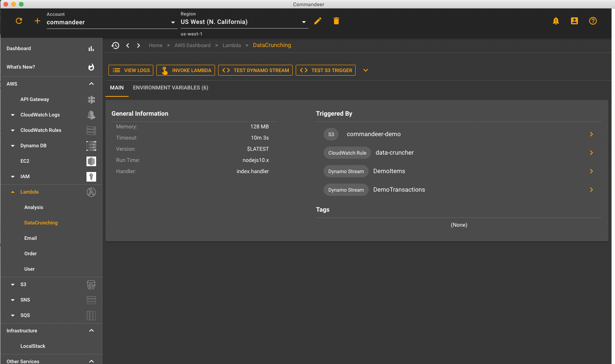Expand the S3 tree arrow

13,285
